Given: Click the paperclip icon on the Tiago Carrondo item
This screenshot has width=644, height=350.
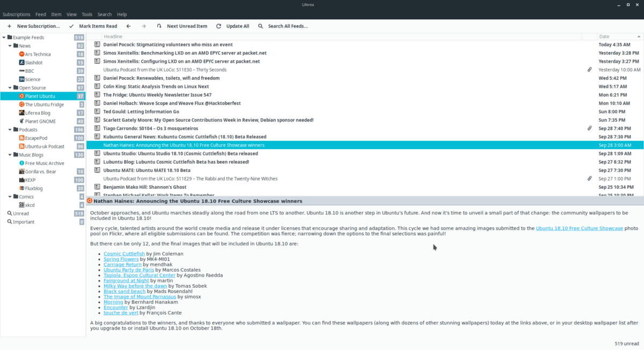Looking at the screenshot, I should pos(589,128).
